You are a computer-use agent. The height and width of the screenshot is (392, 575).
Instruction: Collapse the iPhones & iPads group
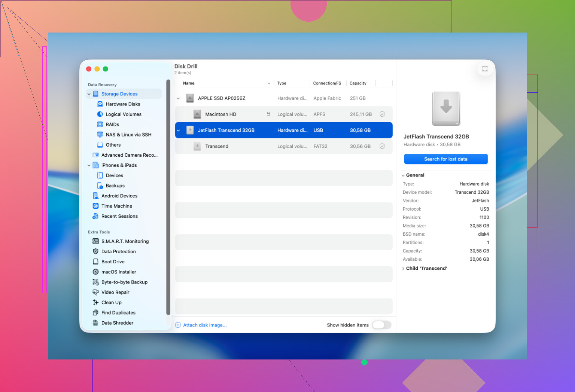pyautogui.click(x=89, y=165)
